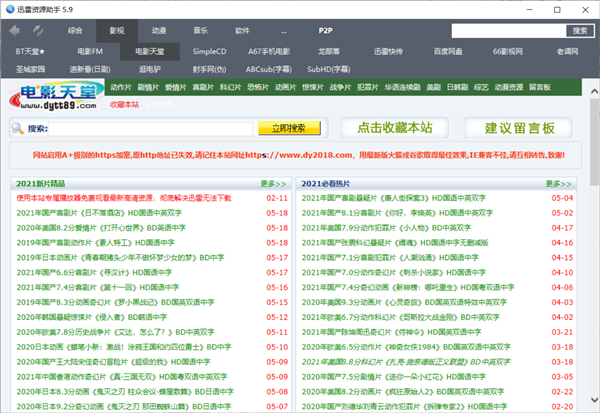Open the 动漫资源 category
The height and width of the screenshot is (413, 600).
pyautogui.click(x=509, y=87)
